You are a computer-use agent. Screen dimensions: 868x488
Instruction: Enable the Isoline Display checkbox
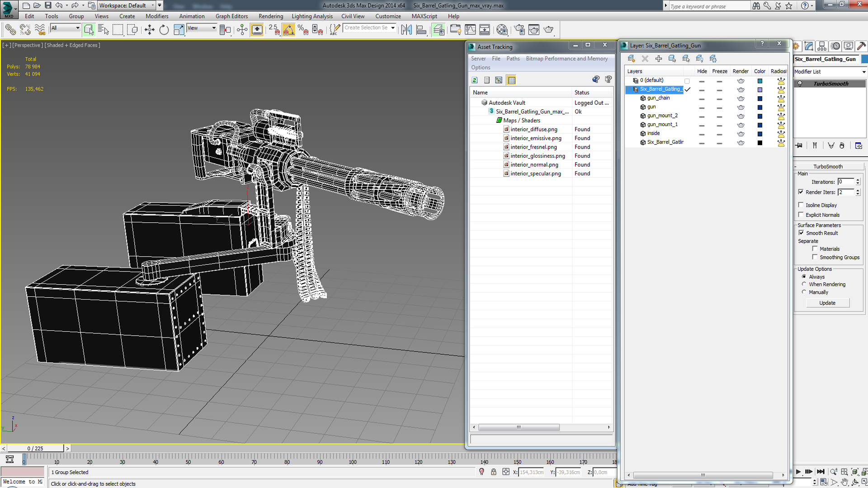pyautogui.click(x=801, y=205)
